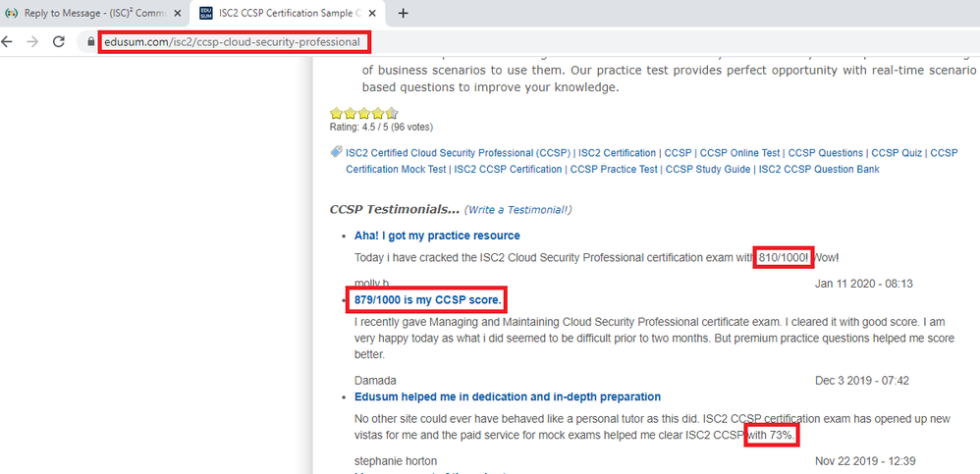Click the fifth rating star

[x=391, y=113]
